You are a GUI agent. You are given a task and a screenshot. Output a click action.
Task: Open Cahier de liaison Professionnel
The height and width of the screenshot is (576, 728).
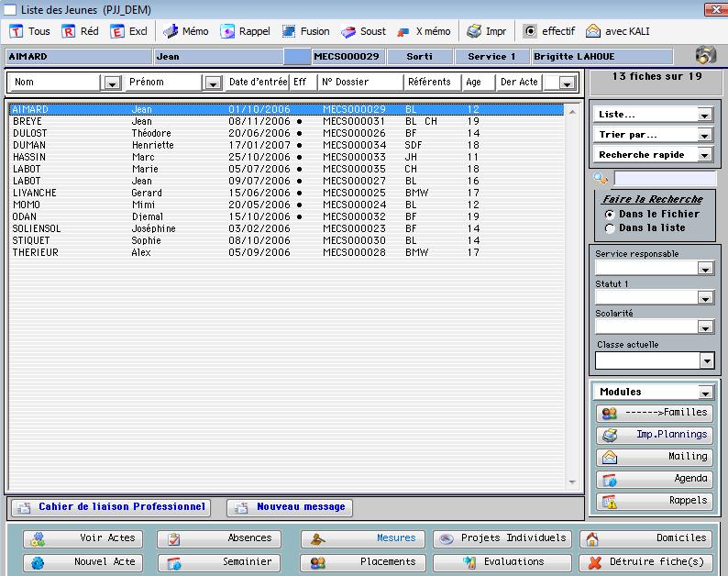click(x=111, y=507)
